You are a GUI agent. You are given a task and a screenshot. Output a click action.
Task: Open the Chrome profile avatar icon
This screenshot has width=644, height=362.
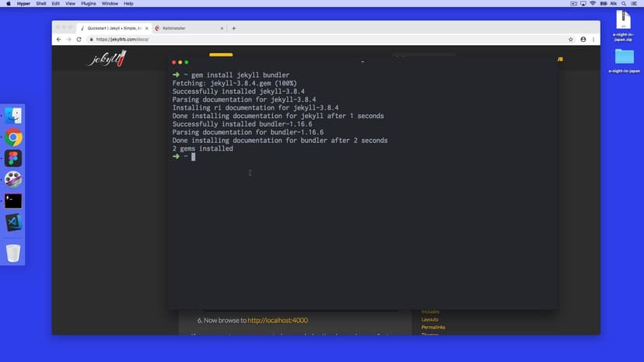583,39
